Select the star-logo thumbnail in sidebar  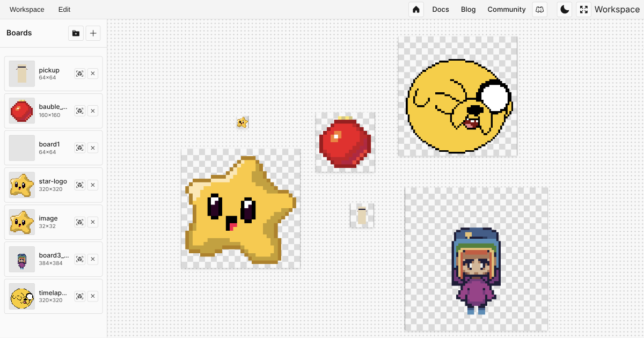[x=22, y=185]
